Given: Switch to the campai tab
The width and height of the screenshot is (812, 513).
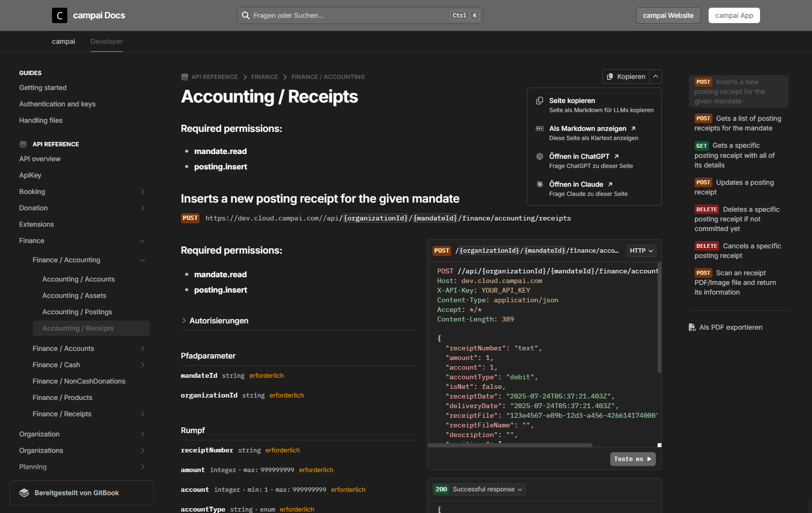Looking at the screenshot, I should tap(63, 41).
